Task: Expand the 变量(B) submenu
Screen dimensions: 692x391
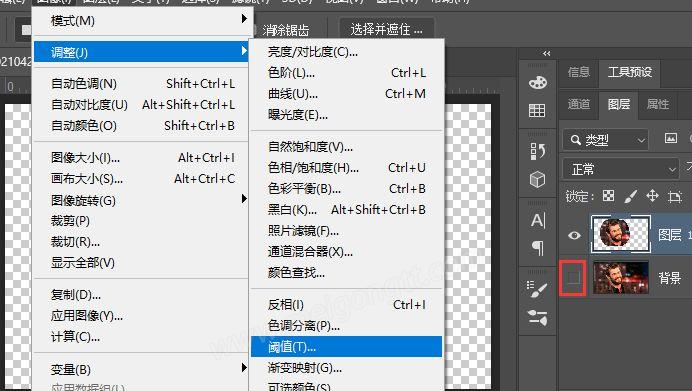Action: click(141, 369)
